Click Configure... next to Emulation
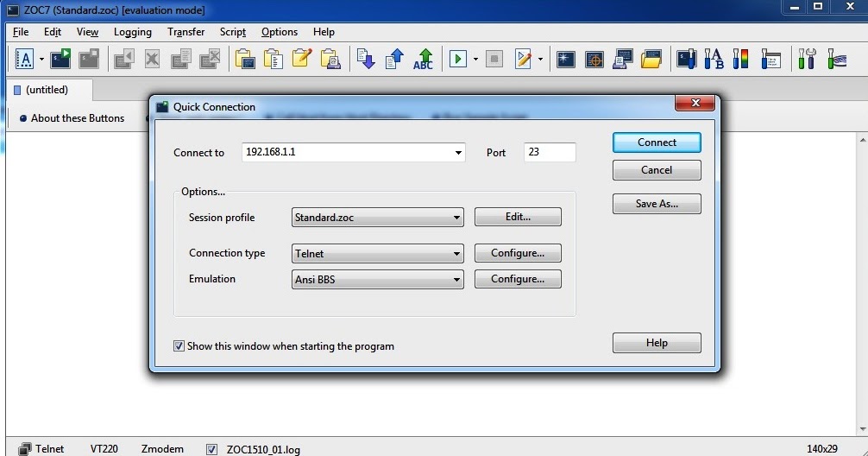The height and width of the screenshot is (456, 868). pyautogui.click(x=518, y=279)
